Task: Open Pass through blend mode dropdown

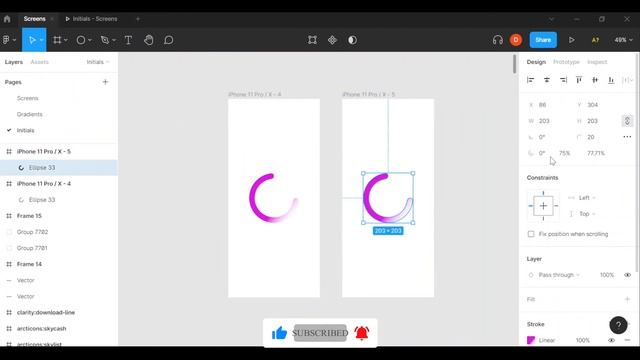Action: click(559, 275)
